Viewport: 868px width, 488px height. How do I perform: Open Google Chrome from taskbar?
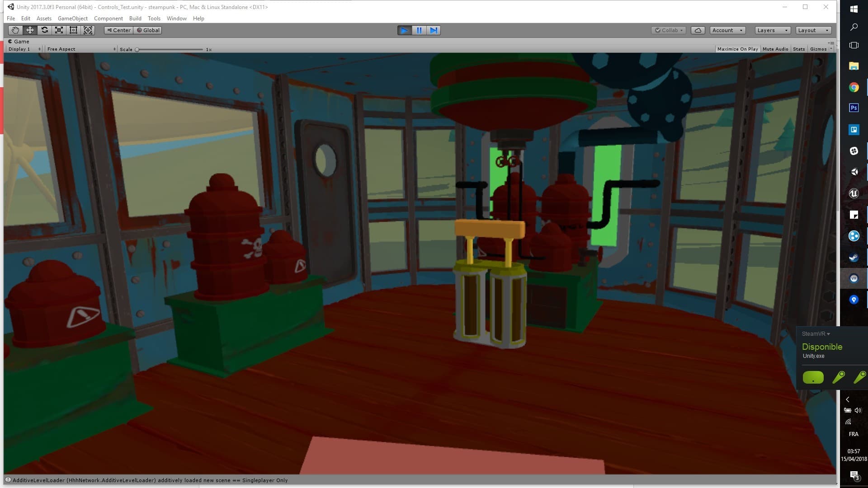(854, 87)
